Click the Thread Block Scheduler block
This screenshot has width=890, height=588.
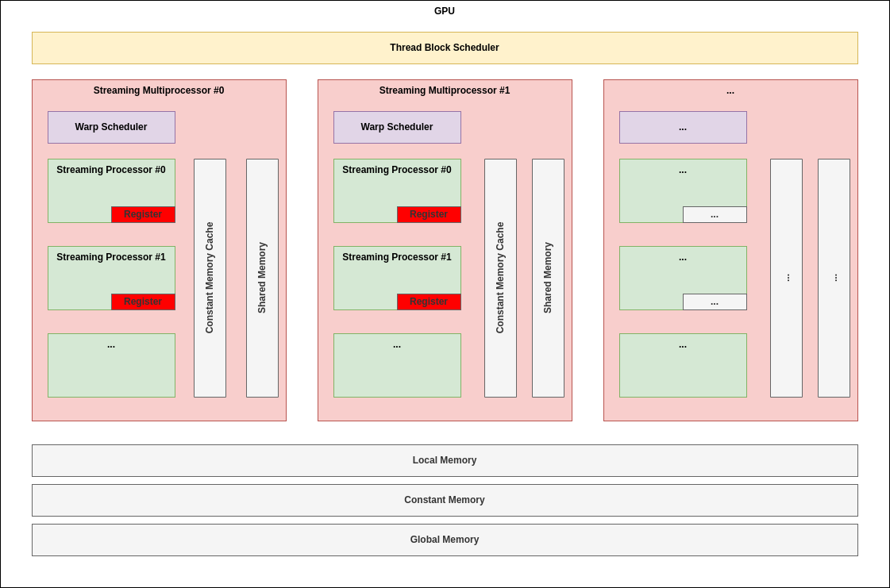(x=445, y=48)
